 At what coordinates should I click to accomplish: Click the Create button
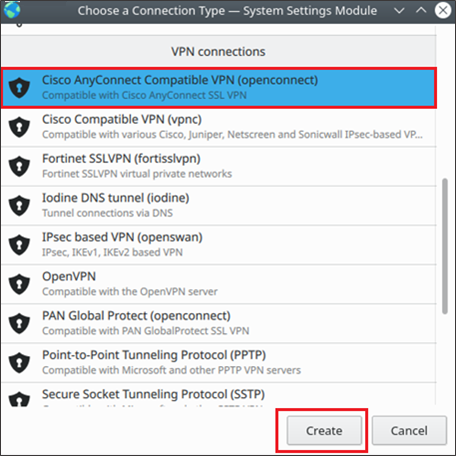click(x=324, y=430)
